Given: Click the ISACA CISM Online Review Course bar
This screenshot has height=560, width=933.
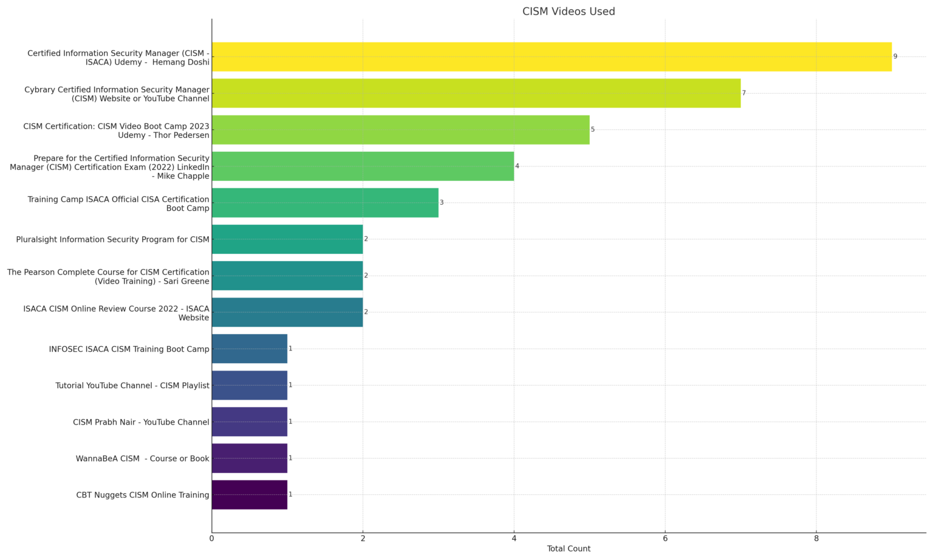Looking at the screenshot, I should tap(285, 313).
